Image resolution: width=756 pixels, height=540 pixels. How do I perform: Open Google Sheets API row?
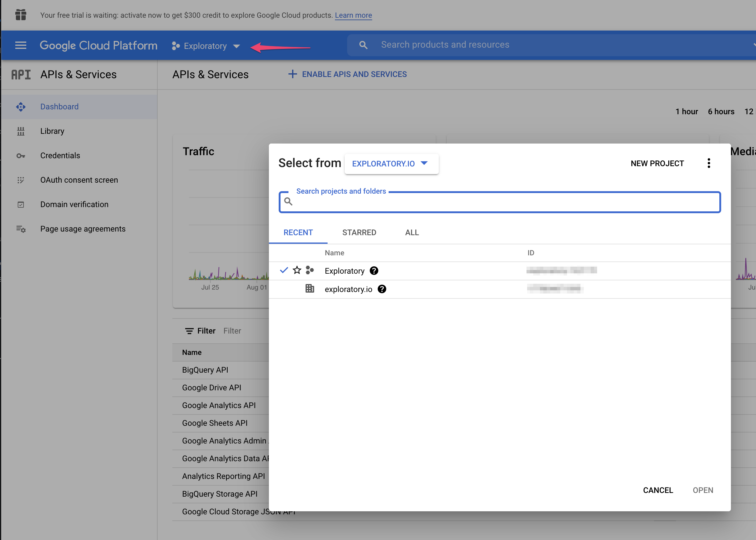[215, 423]
